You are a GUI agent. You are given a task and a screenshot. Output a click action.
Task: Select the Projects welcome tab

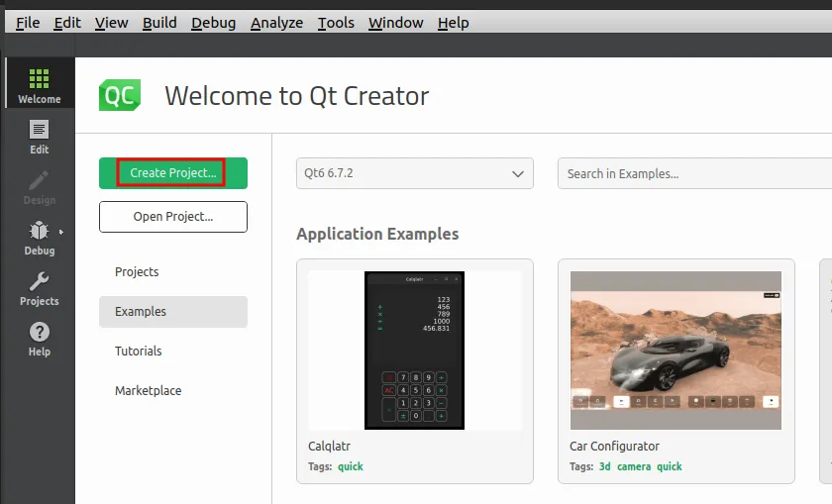coord(173,271)
